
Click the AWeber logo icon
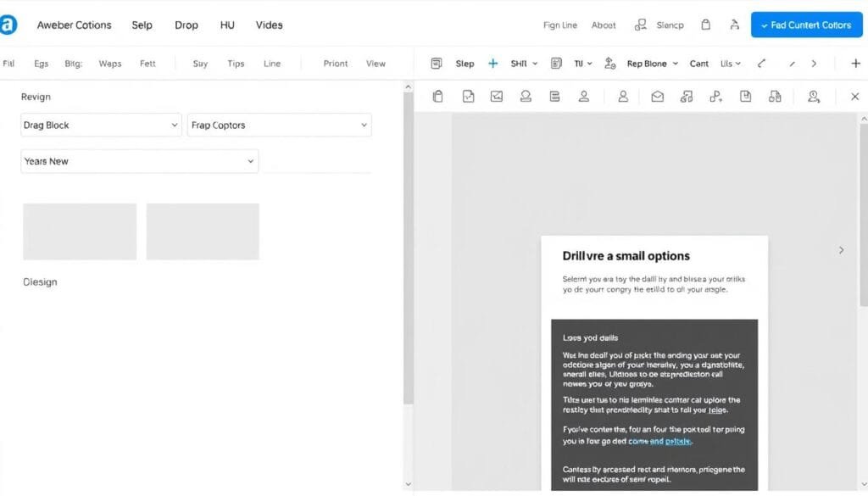point(8,25)
